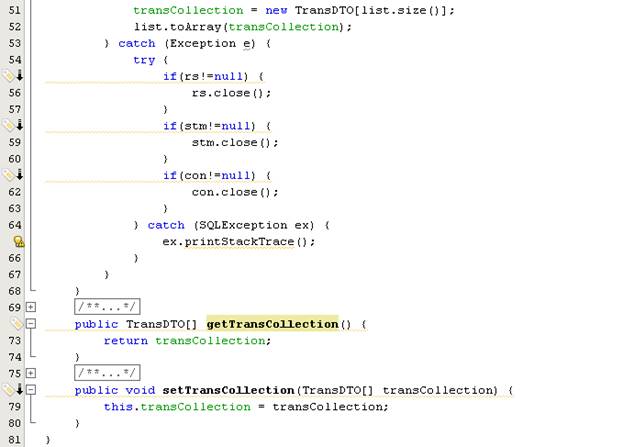Screen dimensions: 623x447
Task: Click line number 51 in the gutter
Action: (15, 10)
